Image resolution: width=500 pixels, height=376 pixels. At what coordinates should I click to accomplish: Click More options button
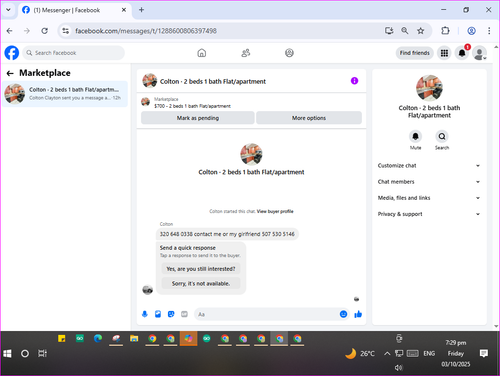pyautogui.click(x=309, y=118)
